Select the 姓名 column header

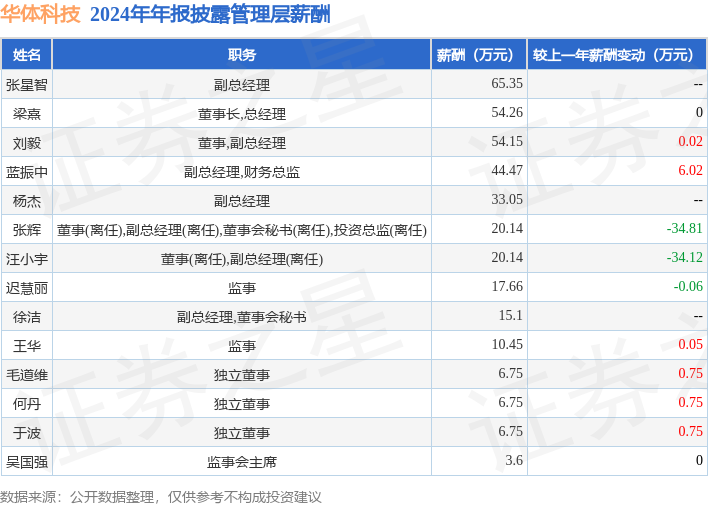tap(27, 55)
